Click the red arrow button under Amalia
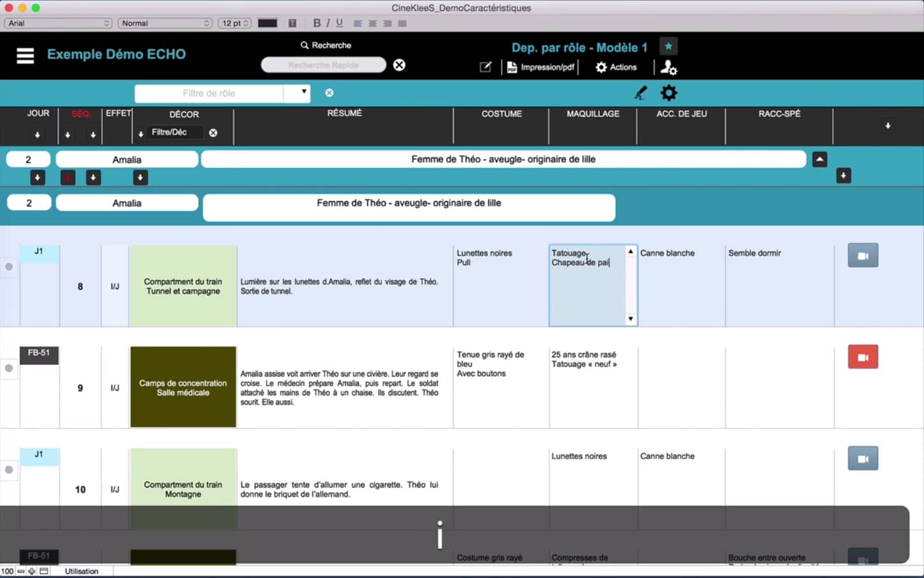 [68, 177]
